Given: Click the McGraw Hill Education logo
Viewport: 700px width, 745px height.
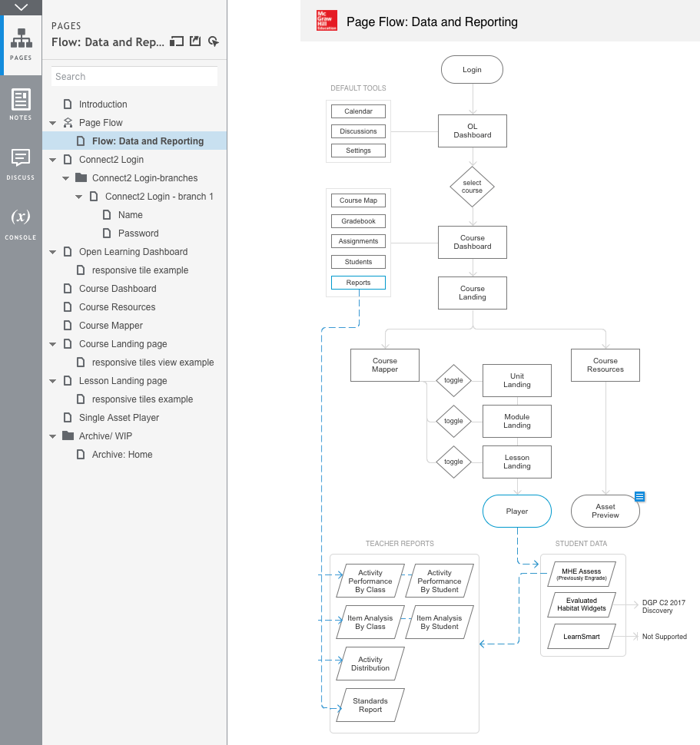Looking at the screenshot, I should pyautogui.click(x=327, y=21).
